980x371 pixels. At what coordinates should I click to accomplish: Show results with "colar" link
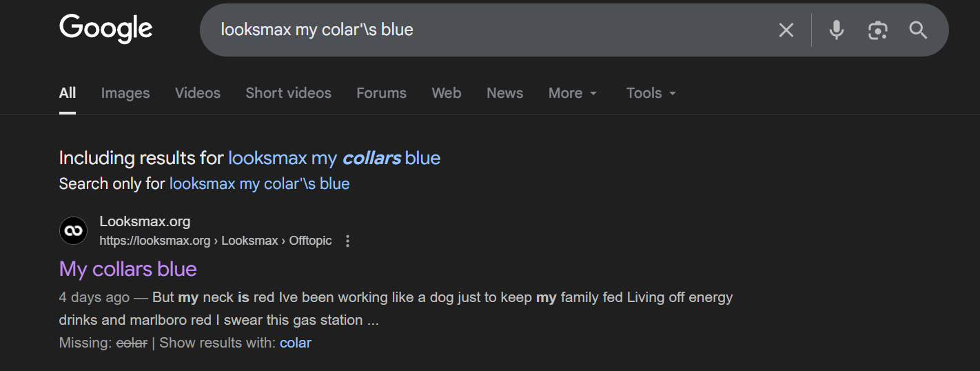click(x=295, y=343)
